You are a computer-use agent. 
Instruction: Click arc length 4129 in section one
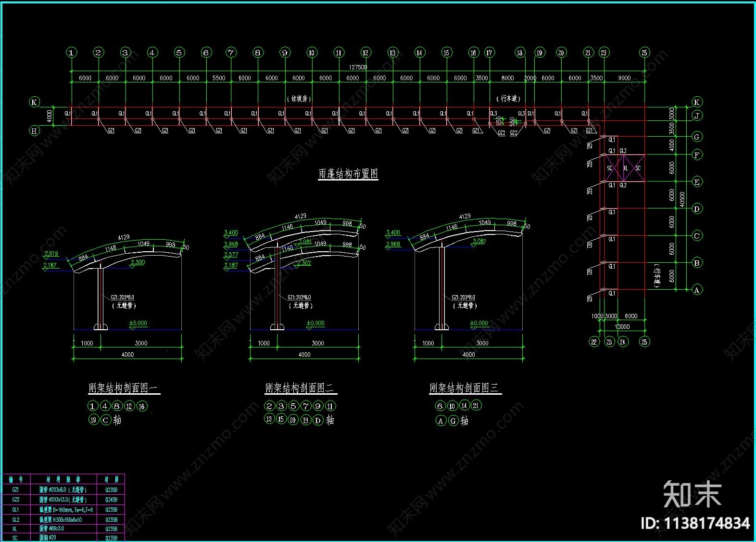[124, 237]
